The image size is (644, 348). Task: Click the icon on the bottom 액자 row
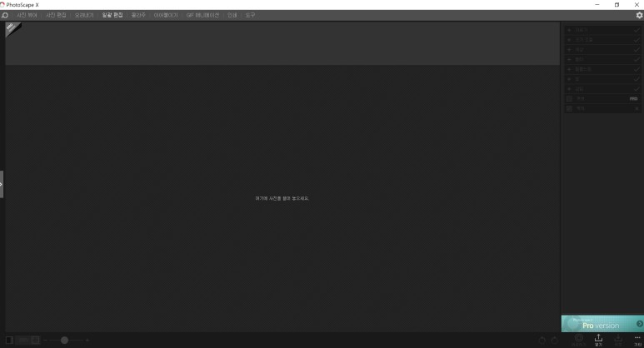point(569,108)
